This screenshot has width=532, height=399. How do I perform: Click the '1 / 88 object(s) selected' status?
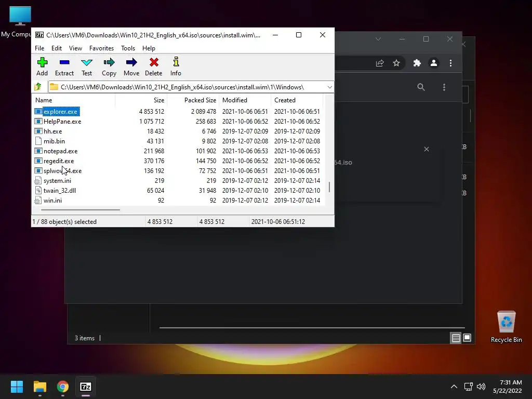(x=64, y=221)
